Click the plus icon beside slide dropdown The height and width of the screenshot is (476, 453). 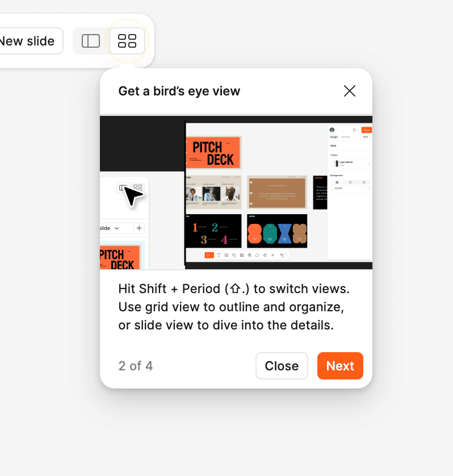coord(139,228)
